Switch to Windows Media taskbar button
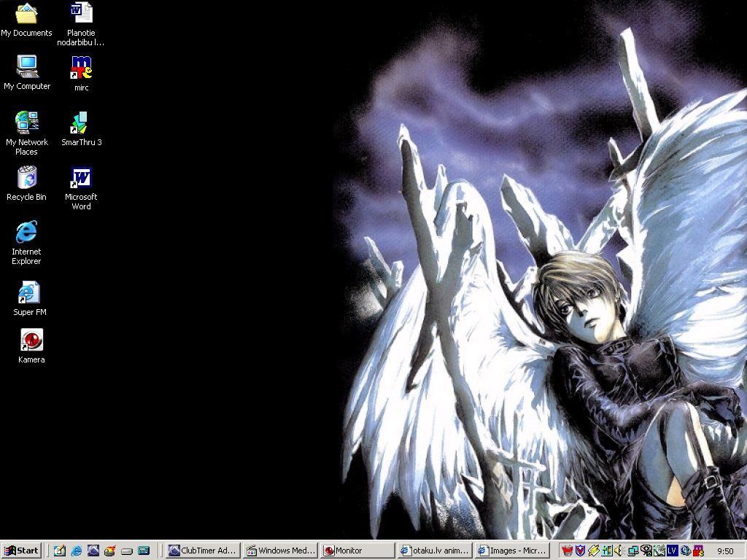This screenshot has height=560, width=747. click(281, 551)
